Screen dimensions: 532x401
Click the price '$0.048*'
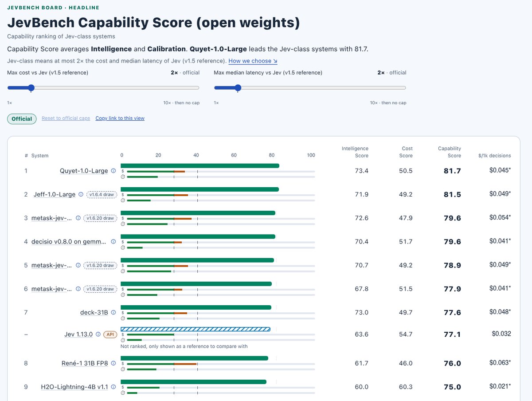tap(500, 312)
